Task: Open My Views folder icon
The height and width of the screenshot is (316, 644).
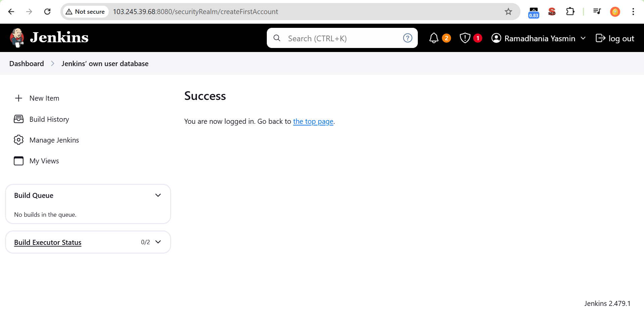Action: pyautogui.click(x=18, y=161)
